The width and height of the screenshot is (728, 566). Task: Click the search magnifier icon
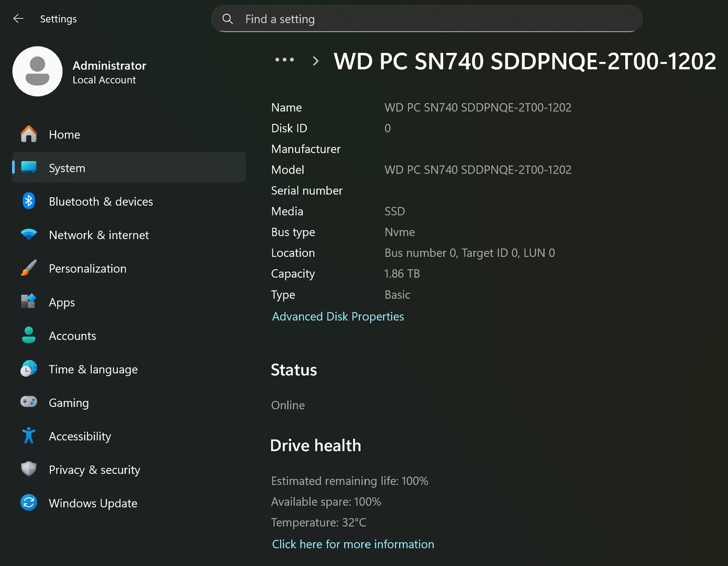(x=228, y=19)
